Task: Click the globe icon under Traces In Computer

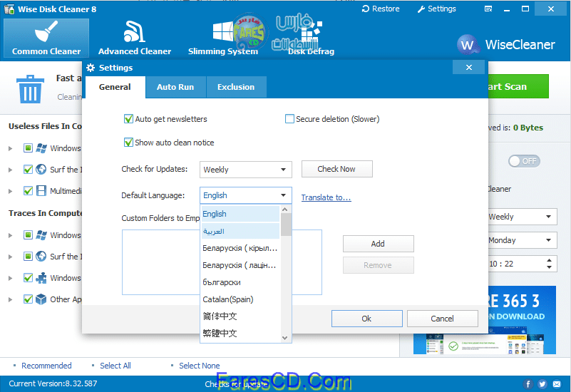Action: (41, 257)
